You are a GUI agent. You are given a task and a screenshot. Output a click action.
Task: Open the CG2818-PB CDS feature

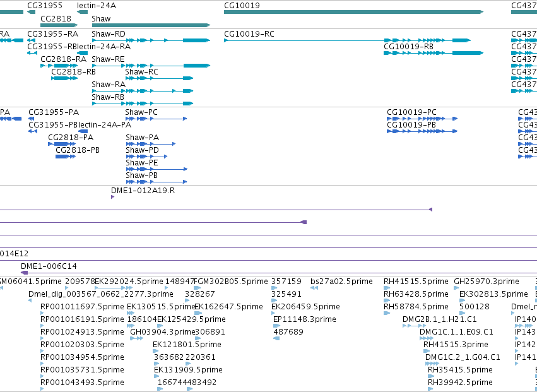pyautogui.click(x=66, y=157)
